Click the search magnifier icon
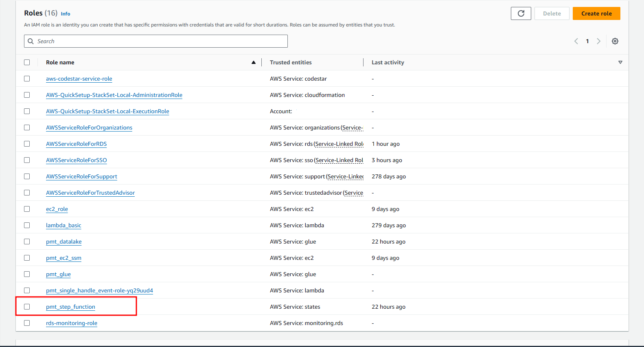The width and height of the screenshot is (644, 347). (31, 41)
